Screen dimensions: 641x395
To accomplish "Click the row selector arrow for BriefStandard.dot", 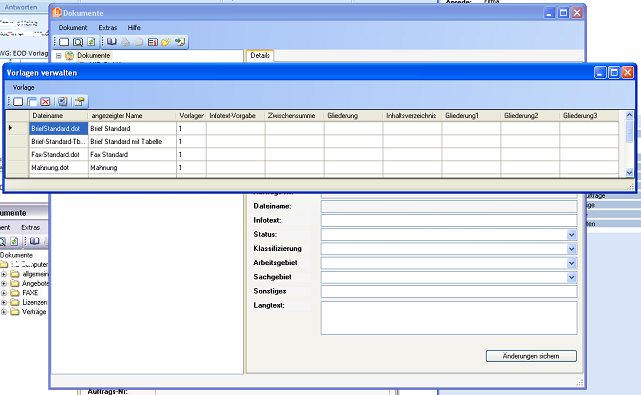I will pyautogui.click(x=18, y=128).
